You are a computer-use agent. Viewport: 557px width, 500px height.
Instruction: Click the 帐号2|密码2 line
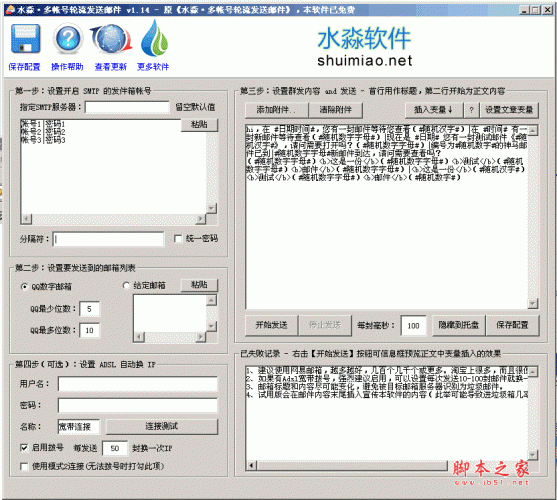tap(43, 132)
